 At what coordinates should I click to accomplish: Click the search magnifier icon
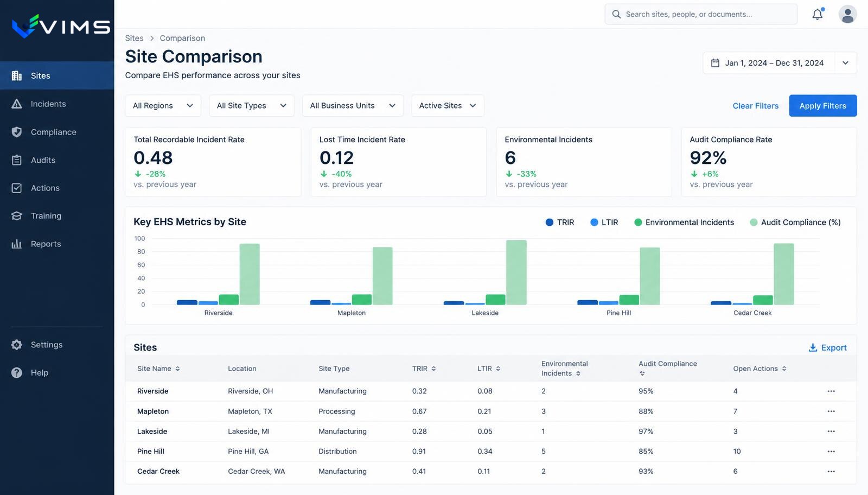[x=616, y=14]
